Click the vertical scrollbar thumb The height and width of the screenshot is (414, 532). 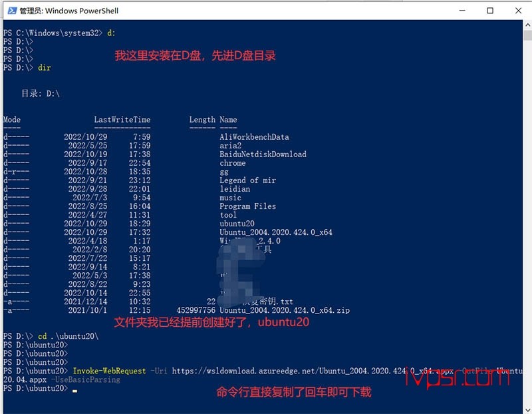527,35
